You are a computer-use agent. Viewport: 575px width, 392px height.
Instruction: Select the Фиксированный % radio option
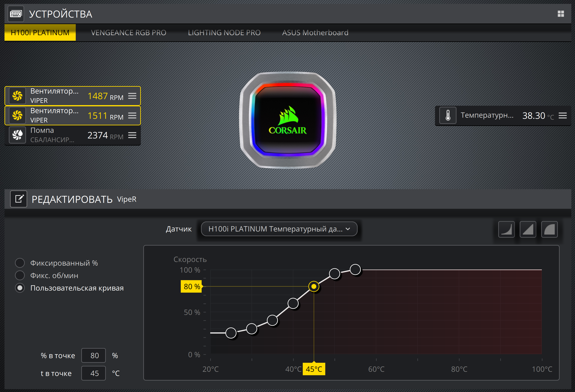click(20, 263)
